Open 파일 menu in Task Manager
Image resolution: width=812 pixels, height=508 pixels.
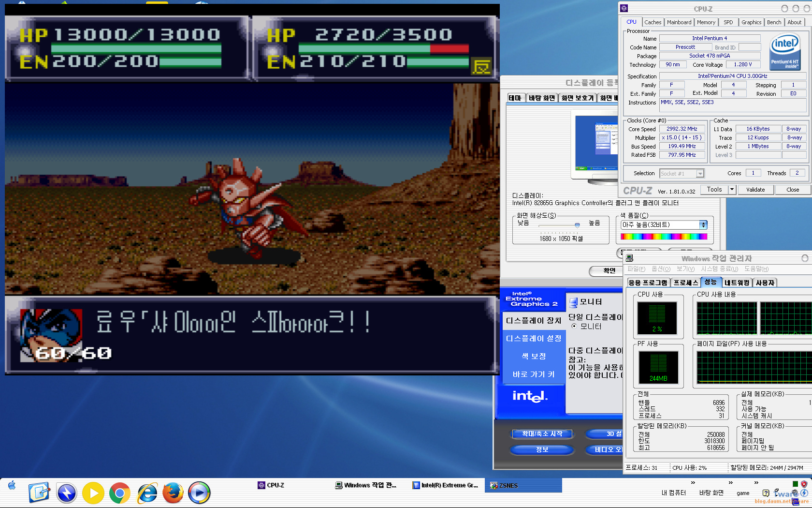(636, 269)
